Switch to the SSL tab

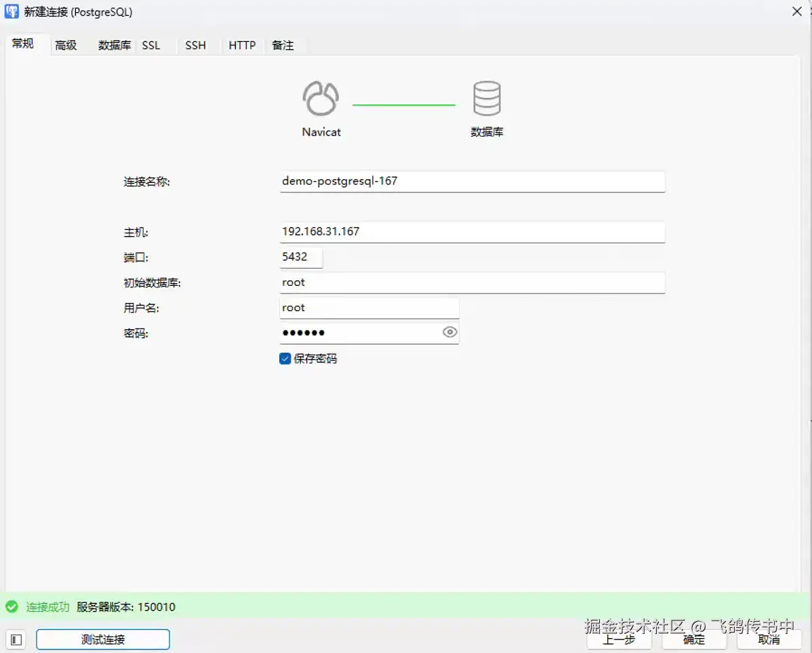point(151,45)
